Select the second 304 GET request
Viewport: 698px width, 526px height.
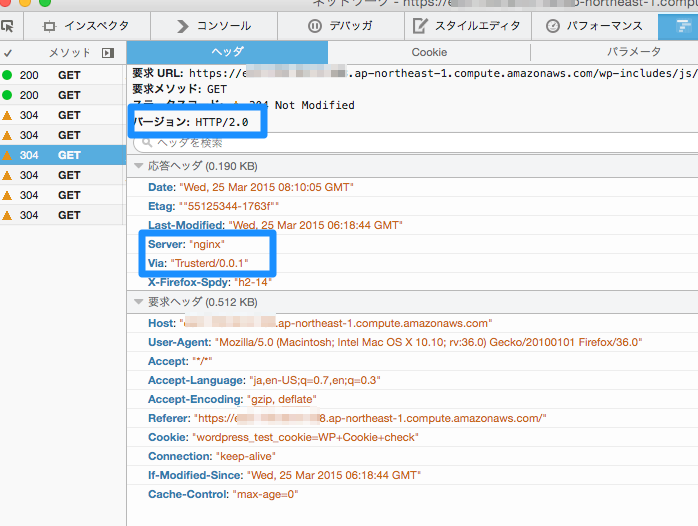pyautogui.click(x=63, y=135)
